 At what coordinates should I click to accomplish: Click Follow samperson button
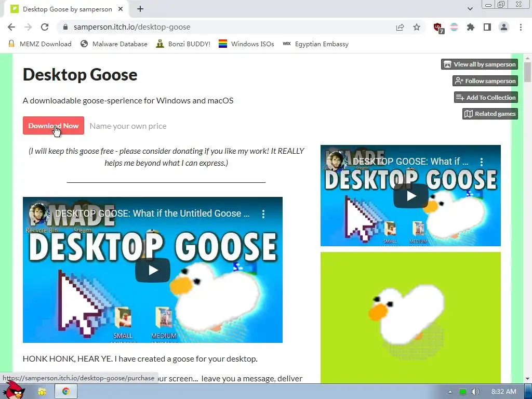485,81
